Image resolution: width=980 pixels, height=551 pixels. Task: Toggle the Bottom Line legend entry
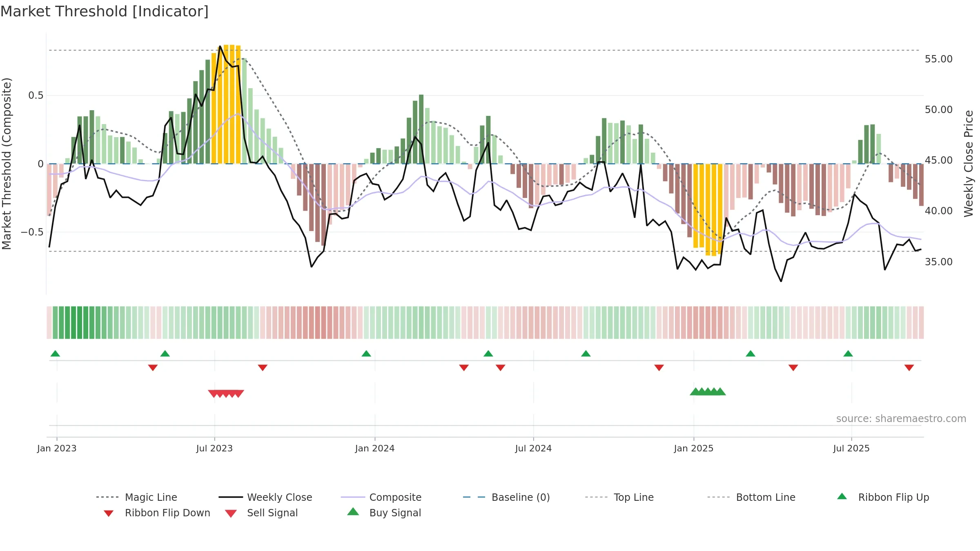(x=751, y=497)
